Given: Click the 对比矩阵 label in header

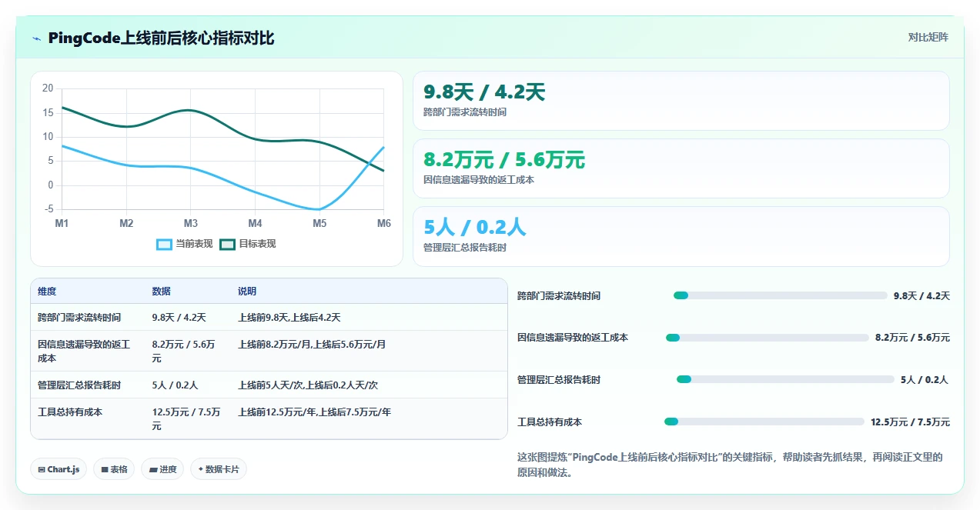Looking at the screenshot, I should coord(928,37).
